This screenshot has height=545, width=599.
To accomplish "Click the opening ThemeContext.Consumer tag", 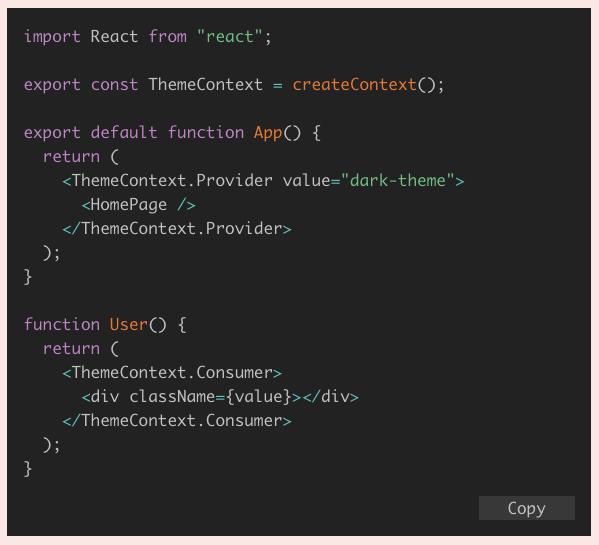I will (x=172, y=372).
